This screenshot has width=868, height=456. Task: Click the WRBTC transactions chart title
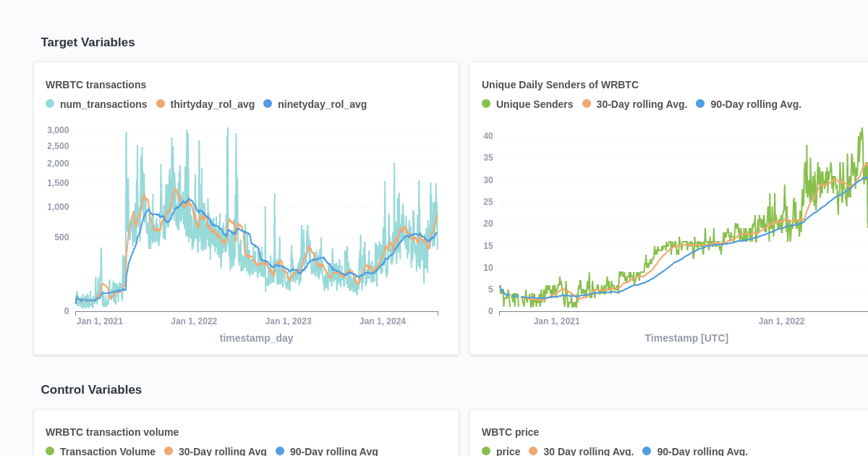[x=95, y=85]
